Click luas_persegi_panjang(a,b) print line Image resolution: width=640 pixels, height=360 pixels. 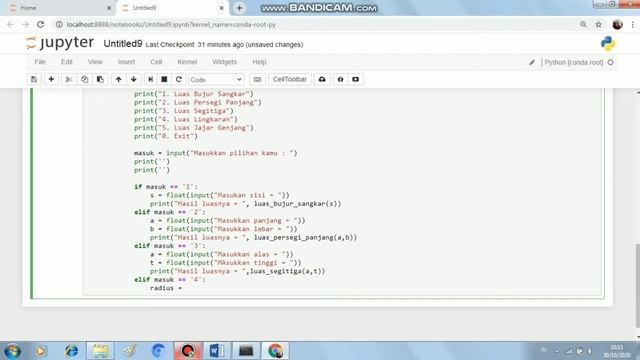253,238
